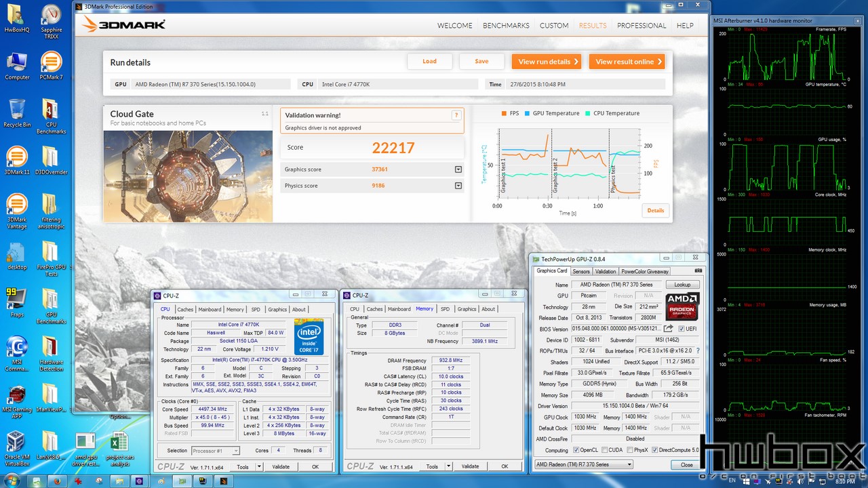Open the PowerColor Giveaway tab in GPU-Z
Image resolution: width=868 pixels, height=488 pixels.
[x=645, y=271]
